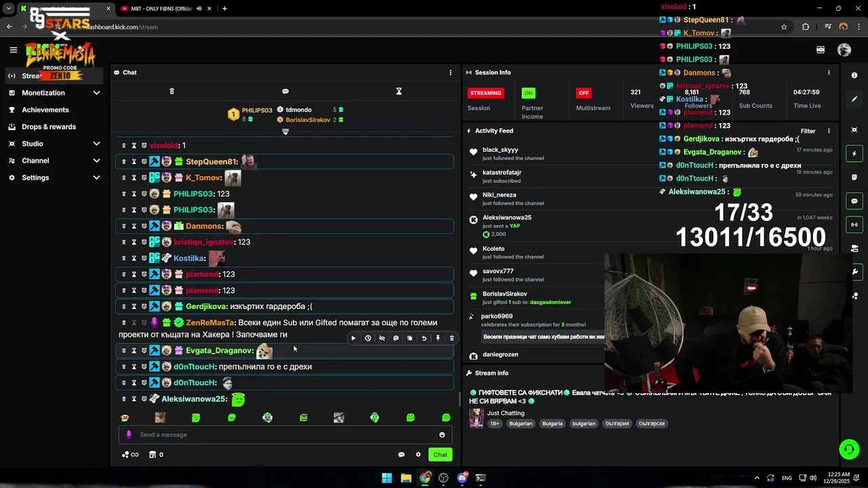Focus the Send a message input

pyautogui.click(x=285, y=435)
